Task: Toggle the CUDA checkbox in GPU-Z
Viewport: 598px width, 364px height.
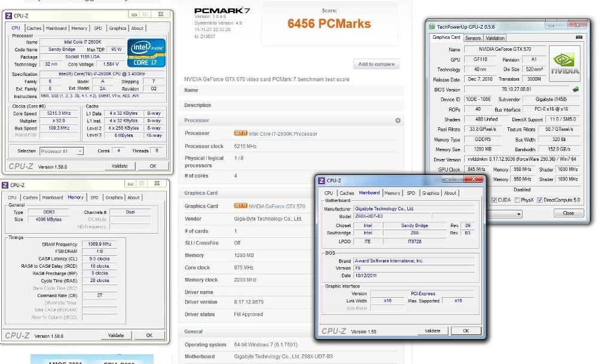Action: click(494, 200)
